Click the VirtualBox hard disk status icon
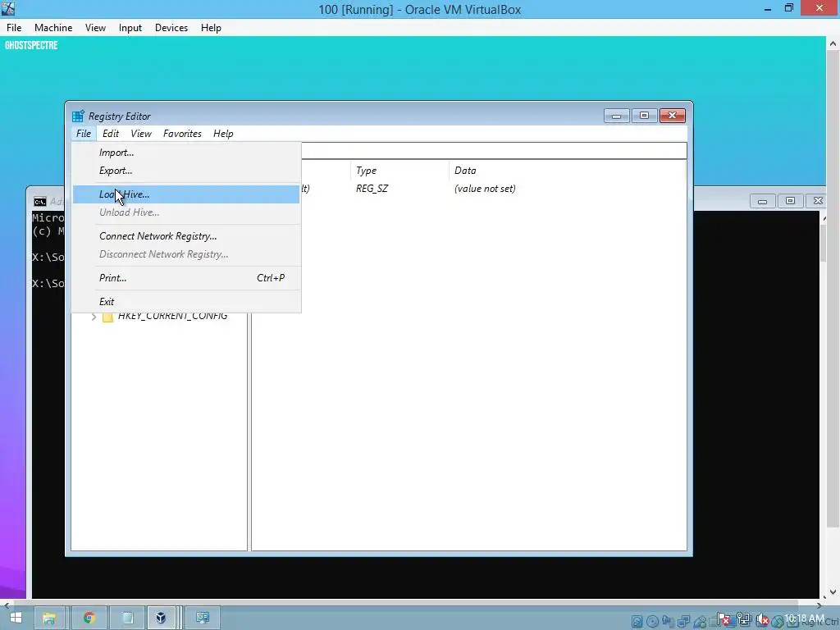The height and width of the screenshot is (630, 840). [637, 621]
